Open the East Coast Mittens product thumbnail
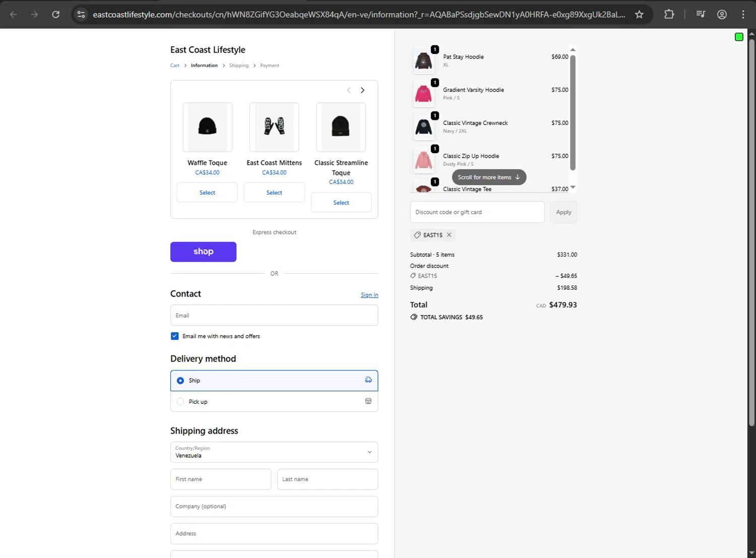This screenshot has height=558, width=756. [274, 127]
